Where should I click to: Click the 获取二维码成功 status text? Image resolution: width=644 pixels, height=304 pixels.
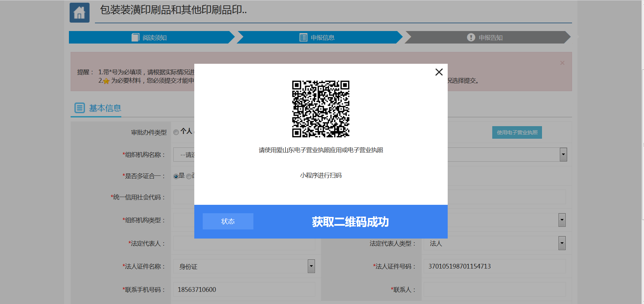(350, 222)
